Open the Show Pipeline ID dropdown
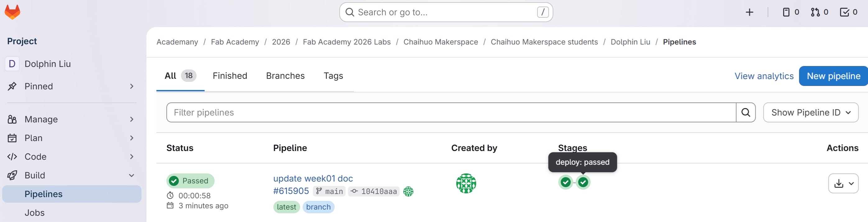The image size is (868, 222). (810, 112)
